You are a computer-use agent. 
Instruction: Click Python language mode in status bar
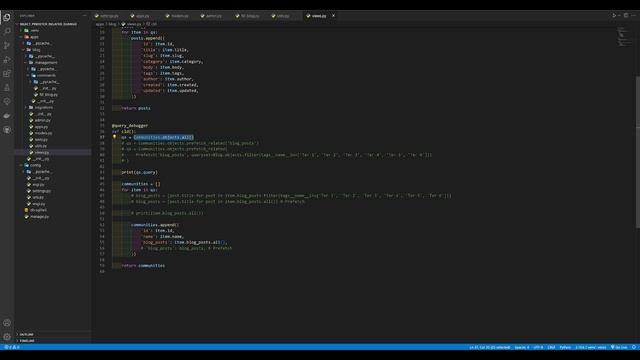point(565,347)
